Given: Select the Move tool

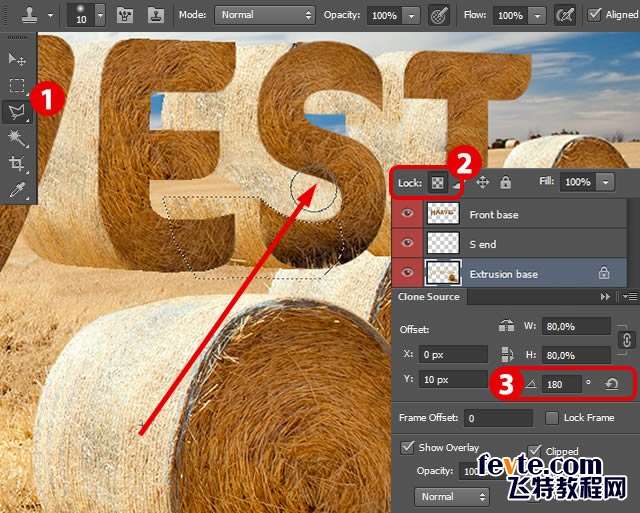Looking at the screenshot, I should 17,60.
